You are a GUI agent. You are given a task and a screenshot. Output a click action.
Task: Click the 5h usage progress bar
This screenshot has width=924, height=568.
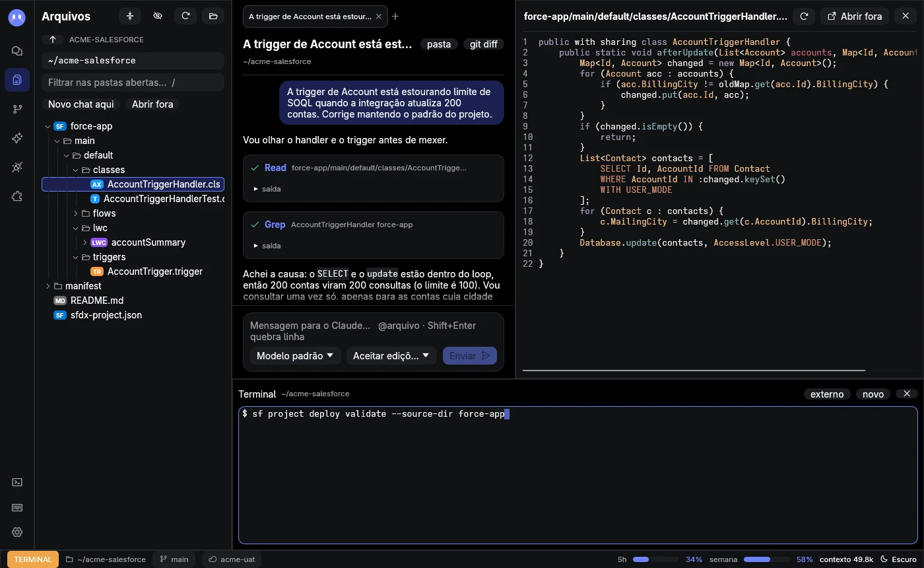pyautogui.click(x=656, y=559)
